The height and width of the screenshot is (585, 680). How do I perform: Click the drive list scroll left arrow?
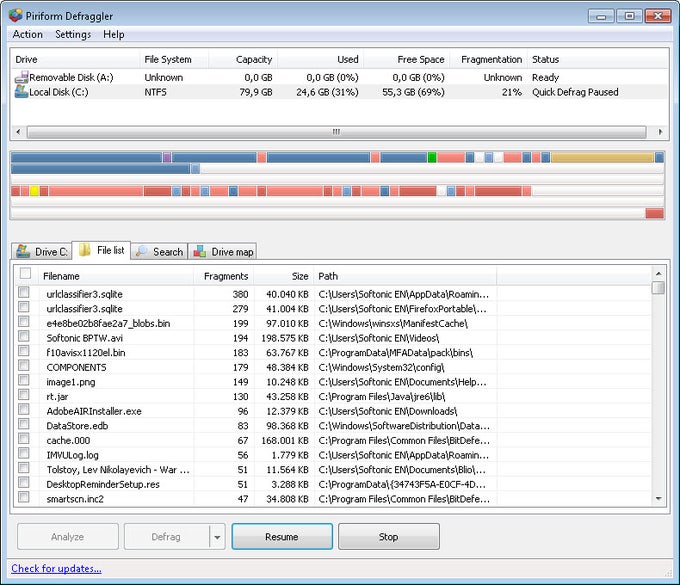tap(18, 131)
